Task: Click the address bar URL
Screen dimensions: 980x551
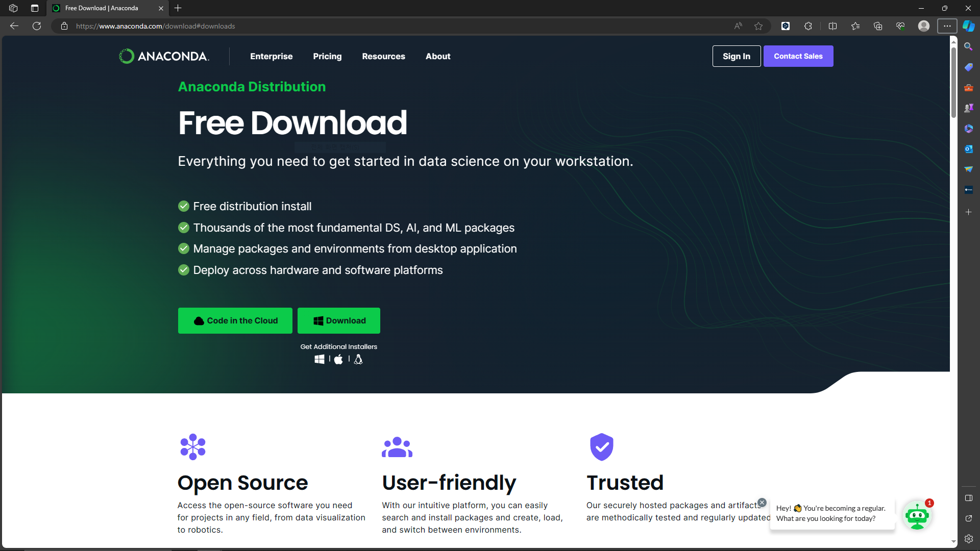Action: tap(156, 26)
